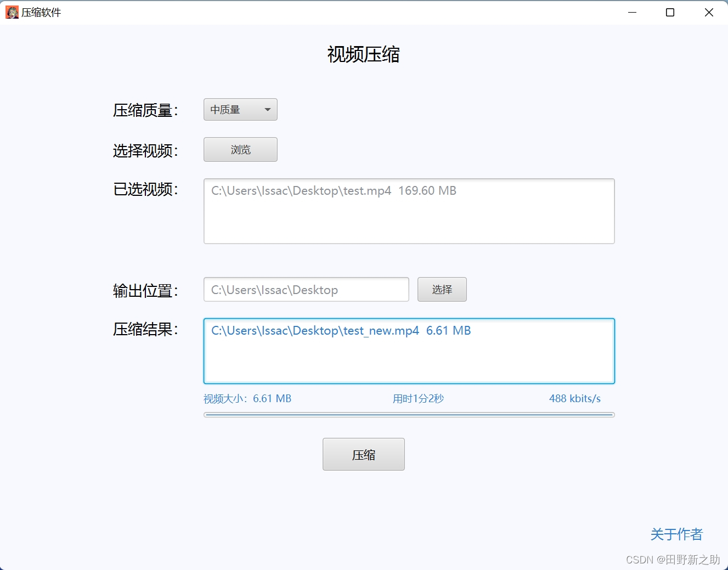The height and width of the screenshot is (570, 728).
Task: Click the 选择视频 label
Action: point(145,150)
